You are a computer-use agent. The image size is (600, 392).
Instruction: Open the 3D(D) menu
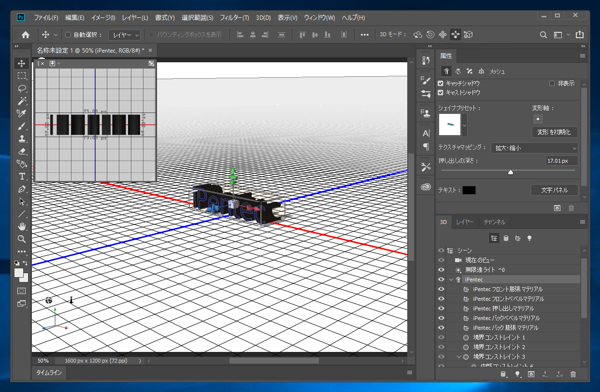coord(263,18)
